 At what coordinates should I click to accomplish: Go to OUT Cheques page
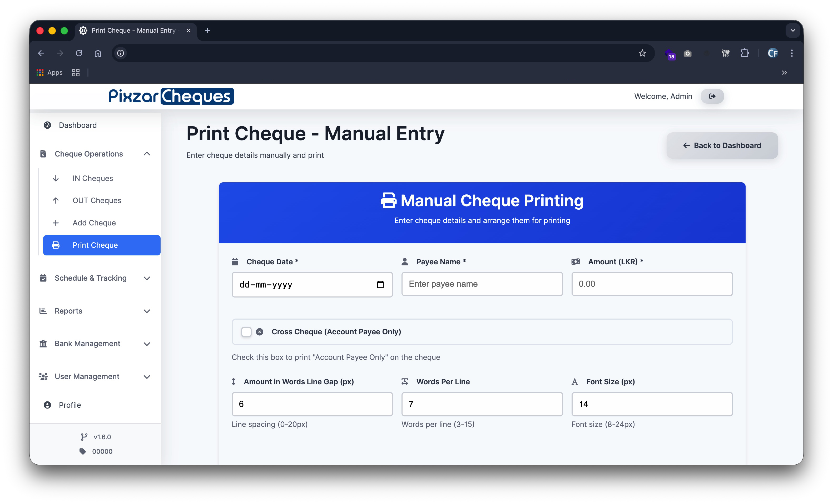[x=97, y=200]
